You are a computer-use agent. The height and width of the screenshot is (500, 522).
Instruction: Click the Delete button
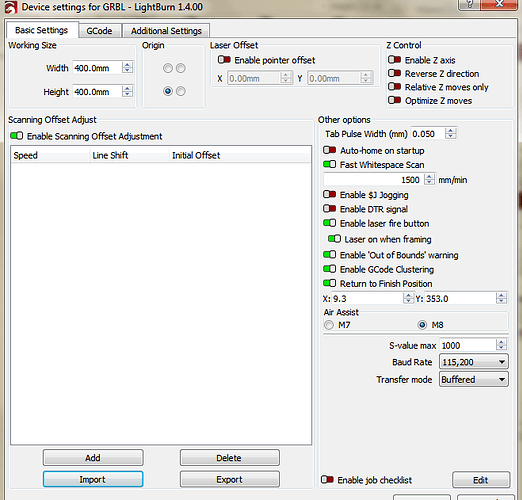click(x=230, y=458)
